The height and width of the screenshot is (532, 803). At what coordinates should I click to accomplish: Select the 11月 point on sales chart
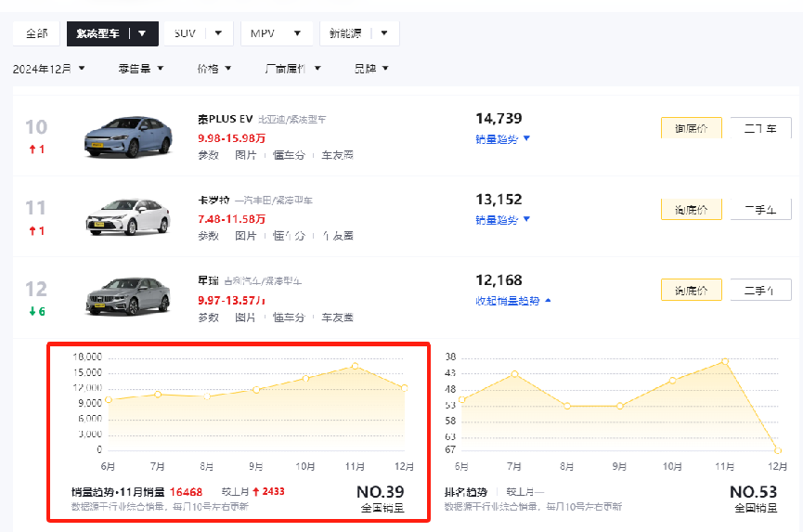coord(355,366)
